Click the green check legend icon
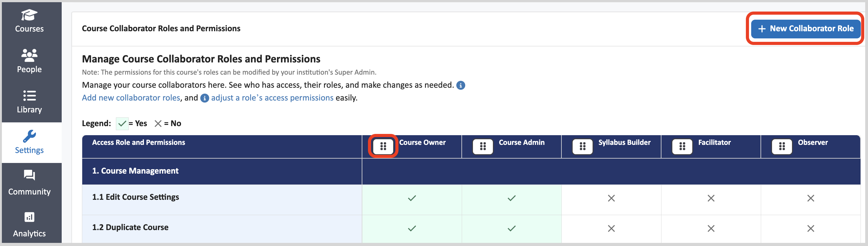The height and width of the screenshot is (246, 868). [x=122, y=124]
